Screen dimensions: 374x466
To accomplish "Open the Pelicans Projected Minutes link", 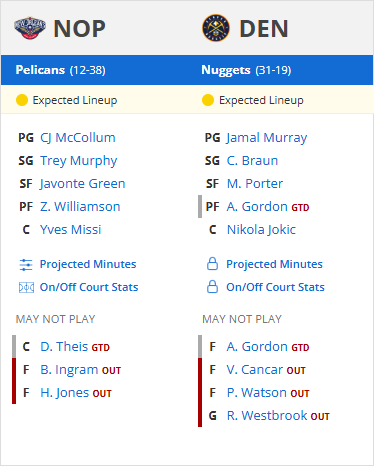I will [x=88, y=264].
